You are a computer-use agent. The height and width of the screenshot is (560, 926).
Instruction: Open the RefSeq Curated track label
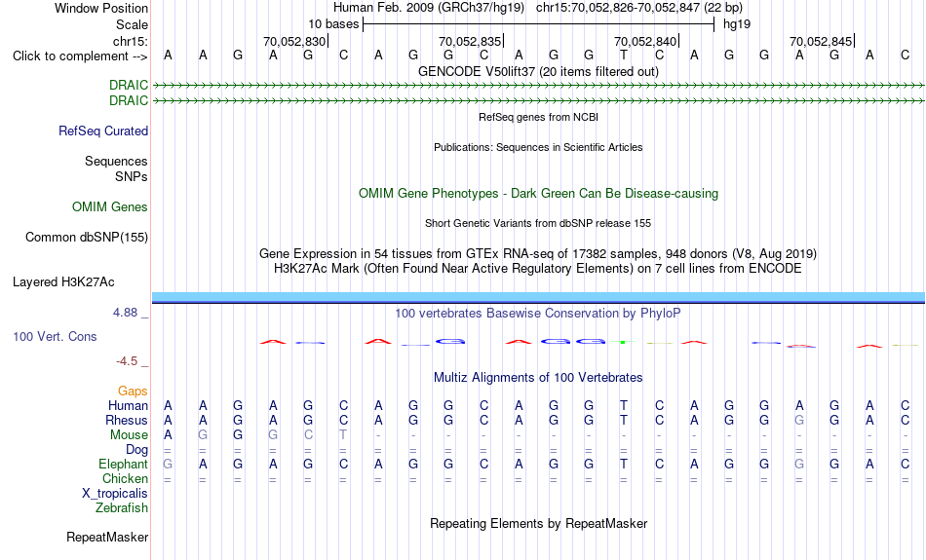click(102, 131)
